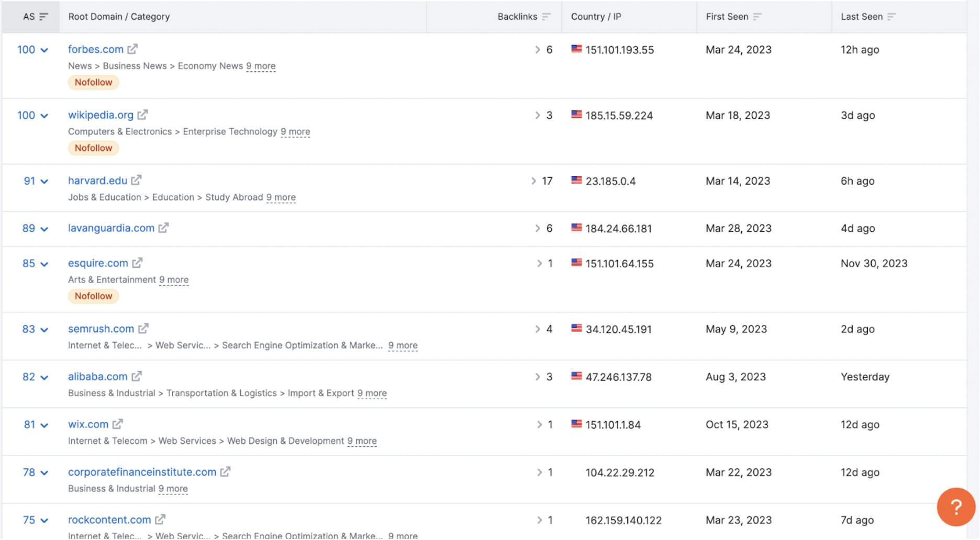
Task: Open the orange help question mark button
Action: pos(956,507)
